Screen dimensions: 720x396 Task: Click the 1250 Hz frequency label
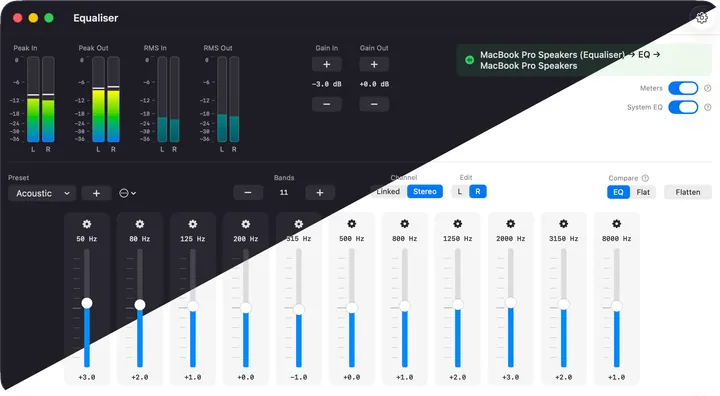(458, 239)
